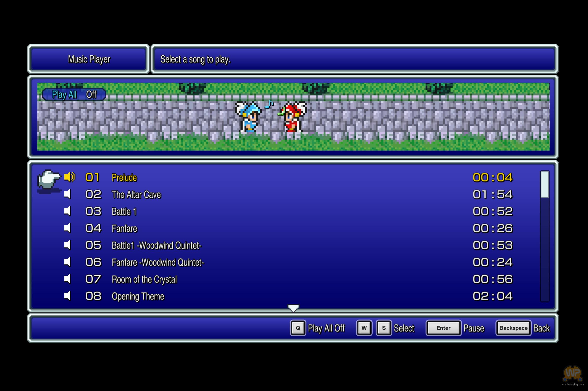
Task: Click the speaker icon next to track 04 Fanfare
Action: click(67, 228)
